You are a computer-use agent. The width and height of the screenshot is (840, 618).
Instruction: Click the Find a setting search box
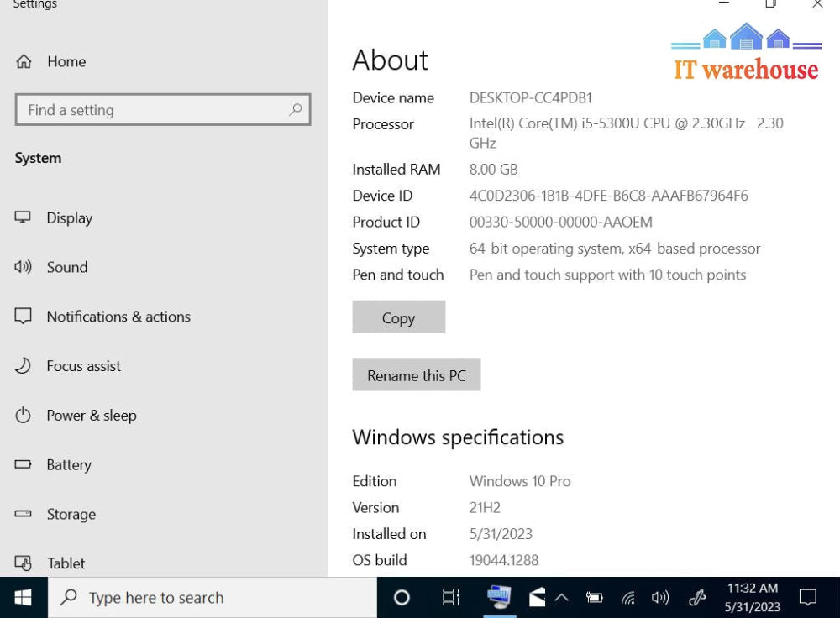[151, 110]
